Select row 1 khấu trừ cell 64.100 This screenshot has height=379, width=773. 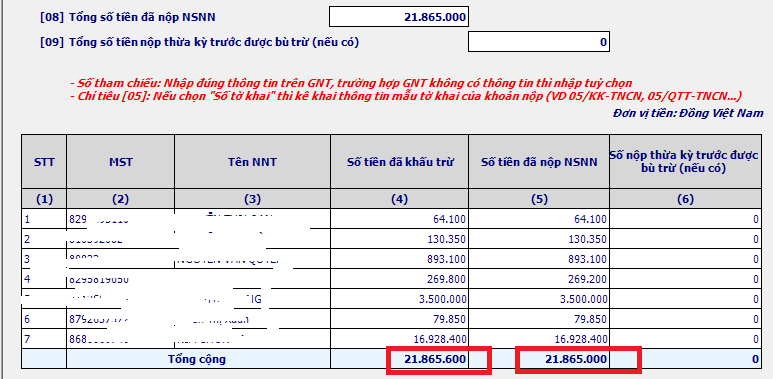click(x=400, y=219)
